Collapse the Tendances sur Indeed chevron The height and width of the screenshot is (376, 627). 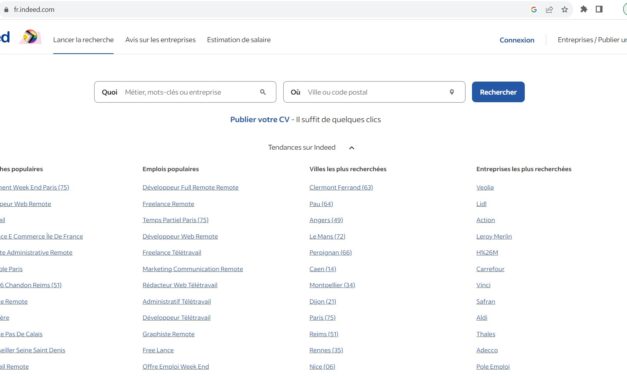point(351,148)
